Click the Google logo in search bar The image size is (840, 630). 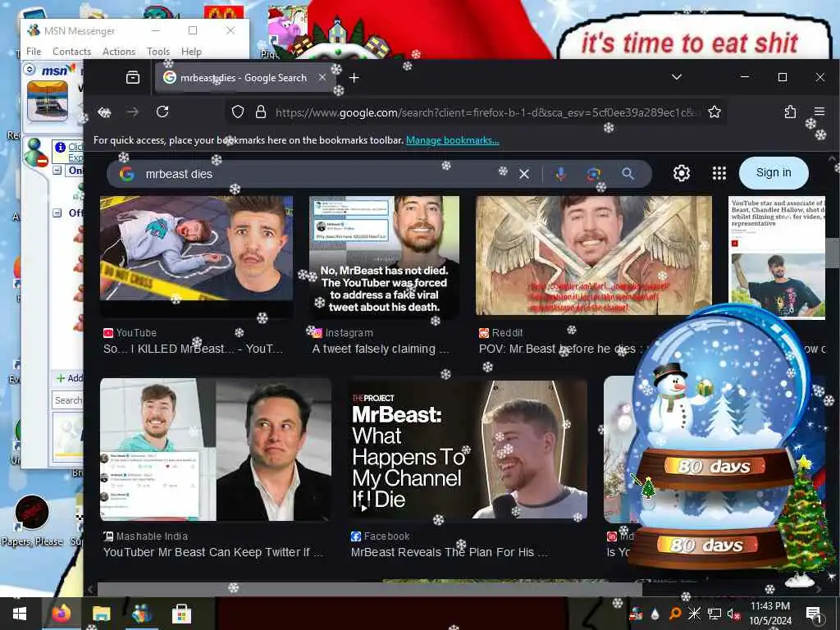126,174
